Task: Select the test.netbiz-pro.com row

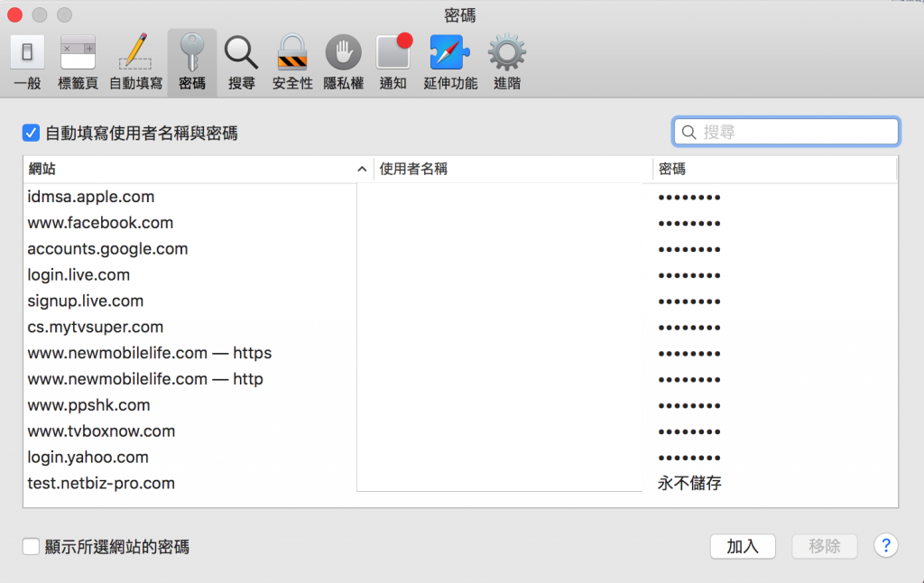Action: [460, 483]
